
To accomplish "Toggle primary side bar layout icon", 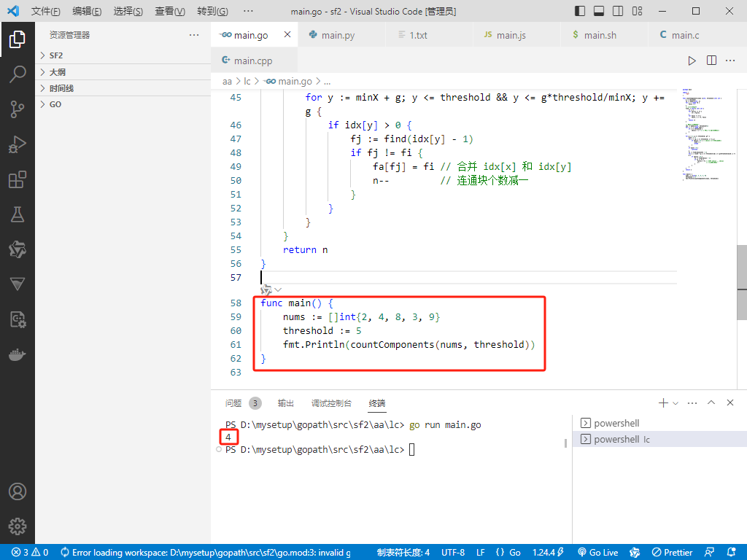I will 580,11.
